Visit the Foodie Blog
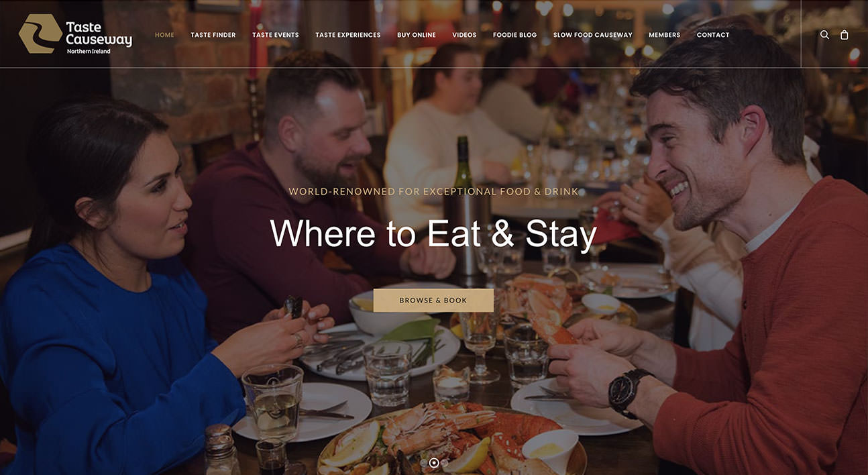 (515, 35)
